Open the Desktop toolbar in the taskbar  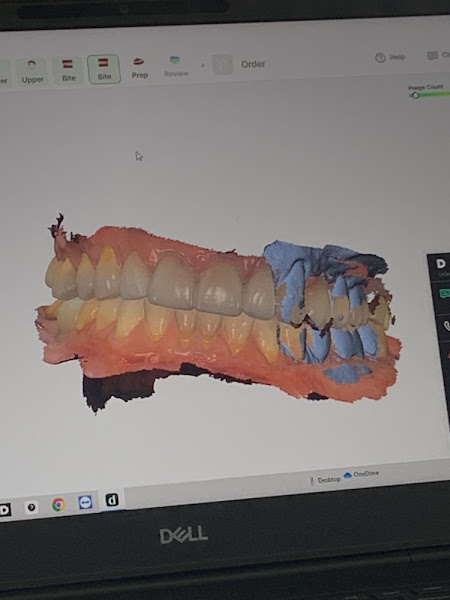tap(325, 480)
